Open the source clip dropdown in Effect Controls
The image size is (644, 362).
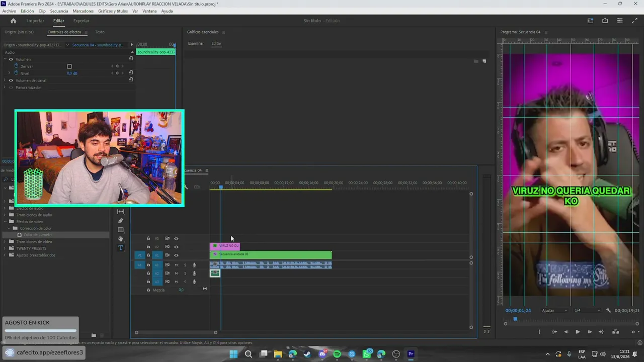point(67,45)
